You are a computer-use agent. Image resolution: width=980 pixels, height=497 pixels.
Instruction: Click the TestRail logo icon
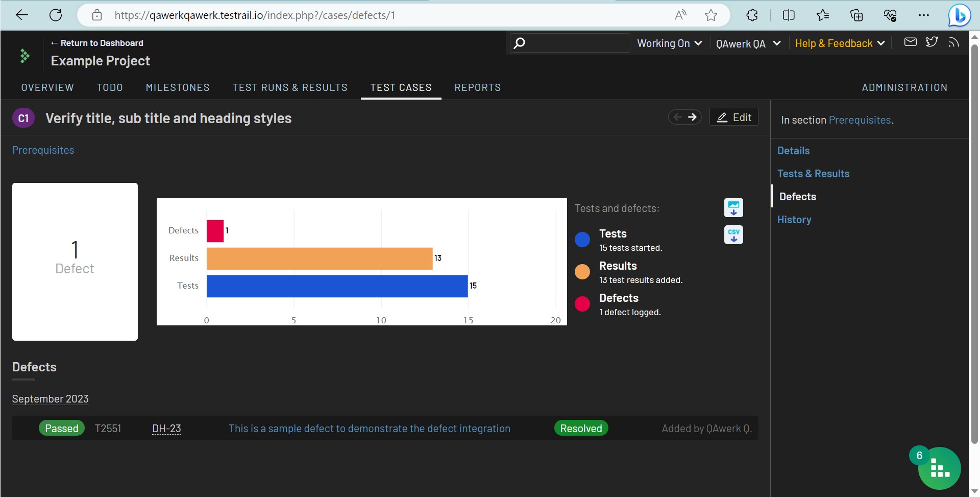[x=24, y=56]
